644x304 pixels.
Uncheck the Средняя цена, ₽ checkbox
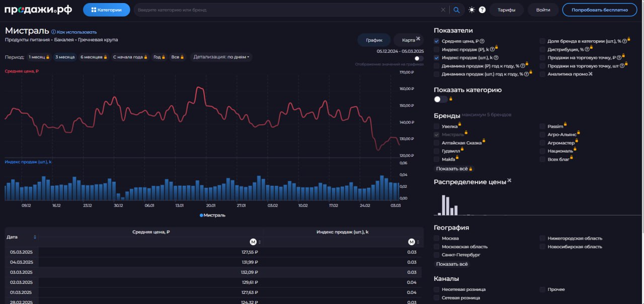(437, 41)
